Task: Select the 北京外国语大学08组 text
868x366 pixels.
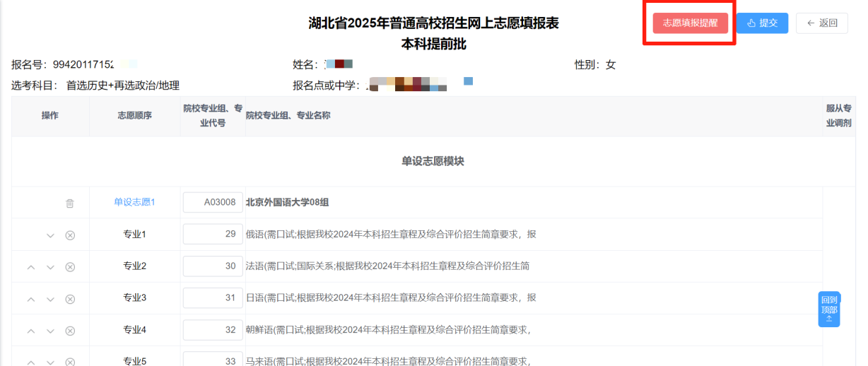Action: click(287, 202)
